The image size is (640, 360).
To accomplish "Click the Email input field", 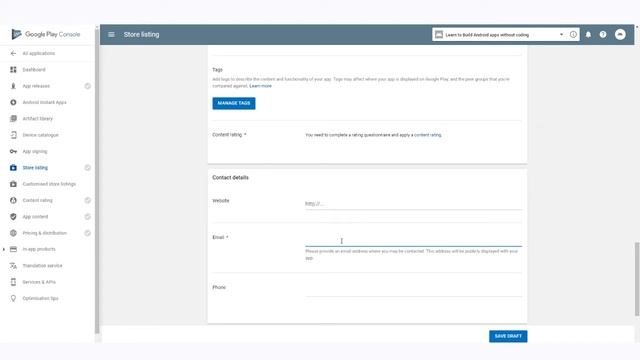I will click(x=413, y=241).
